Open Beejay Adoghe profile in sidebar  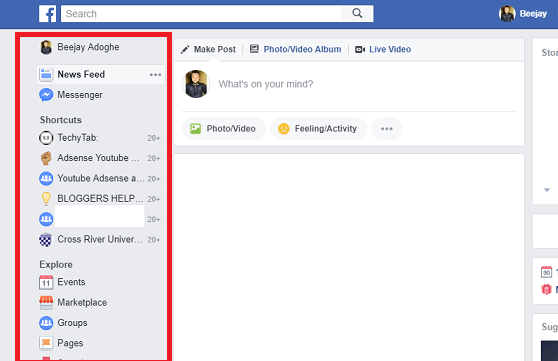[88, 47]
